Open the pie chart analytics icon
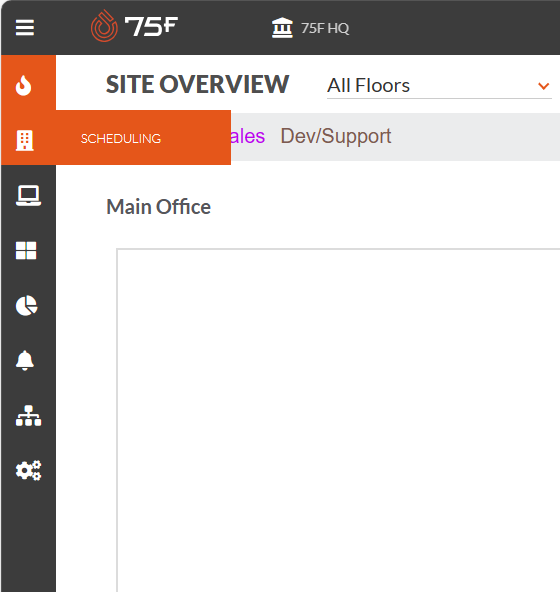The image size is (560, 592). (x=26, y=305)
